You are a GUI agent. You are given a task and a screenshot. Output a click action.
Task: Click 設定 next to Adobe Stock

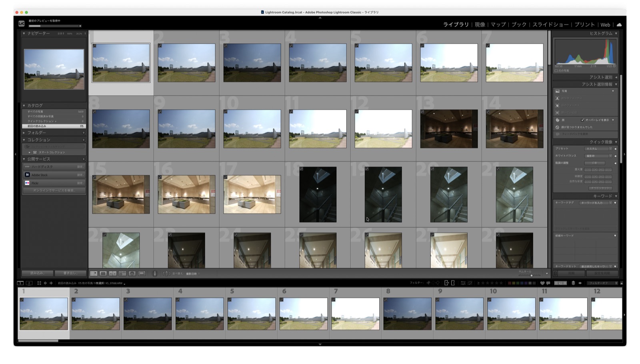click(80, 175)
